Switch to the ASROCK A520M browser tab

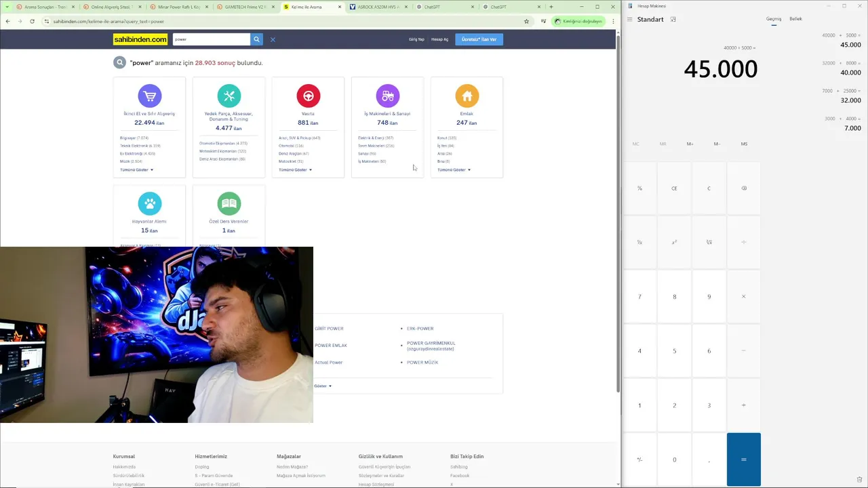tap(378, 7)
